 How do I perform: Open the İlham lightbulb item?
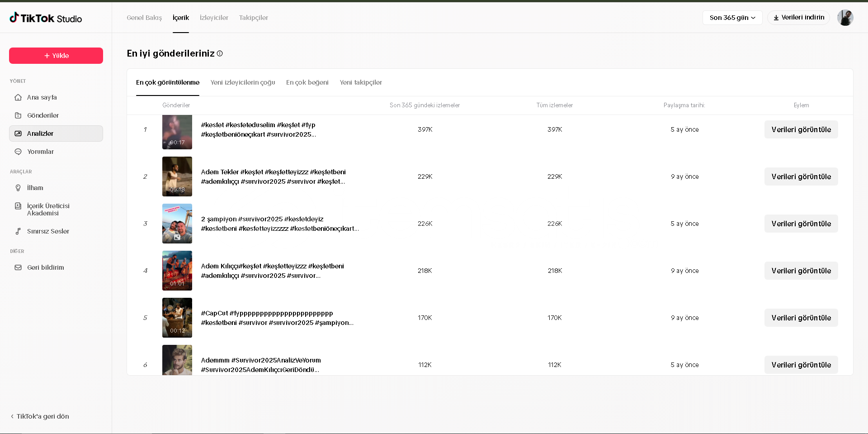point(18,188)
